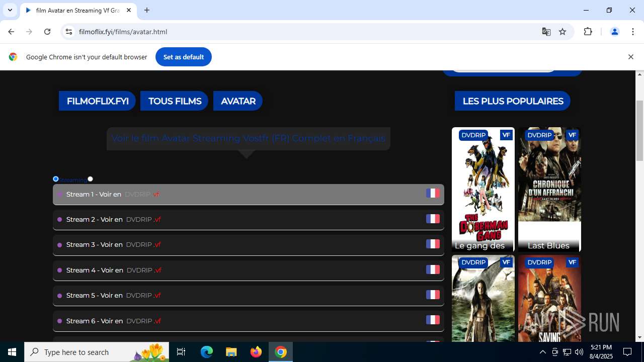The width and height of the screenshot is (644, 362).
Task: Open a new tab with plus button
Action: pos(147,10)
